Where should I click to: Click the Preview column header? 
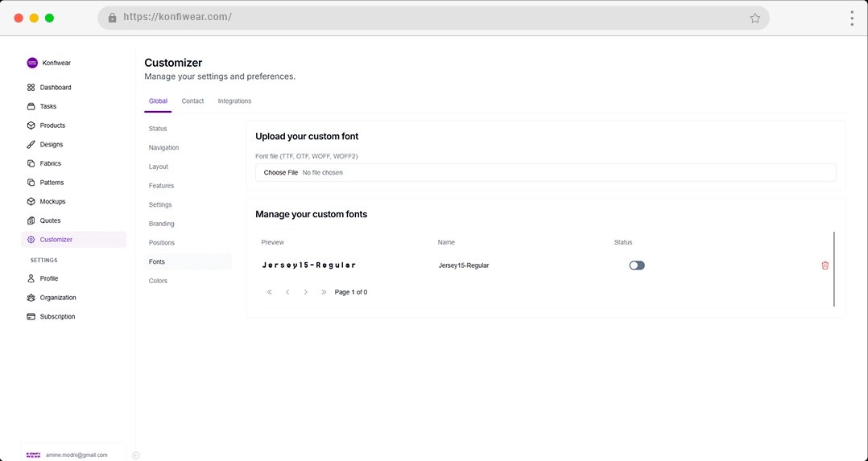272,242
